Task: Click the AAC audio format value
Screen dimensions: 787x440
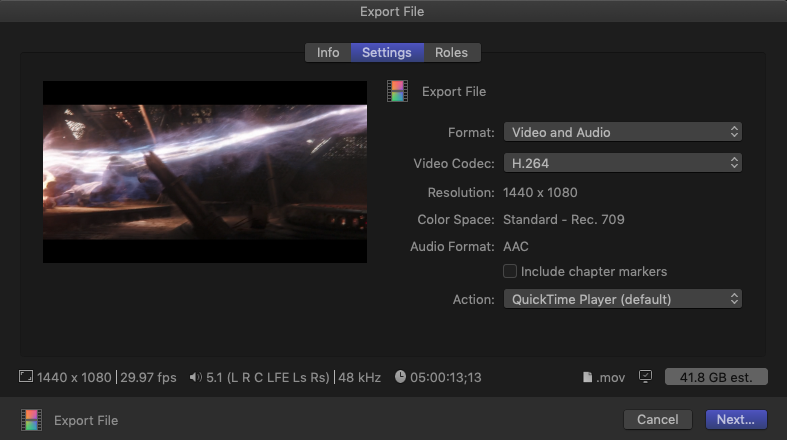Action: [x=515, y=247]
